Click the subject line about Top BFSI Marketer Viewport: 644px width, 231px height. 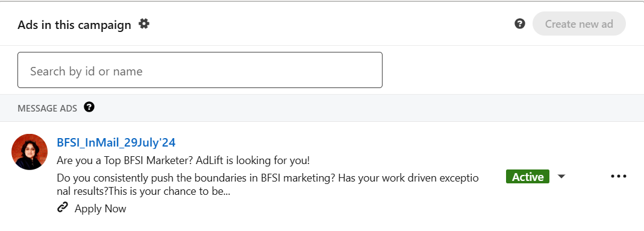point(183,160)
